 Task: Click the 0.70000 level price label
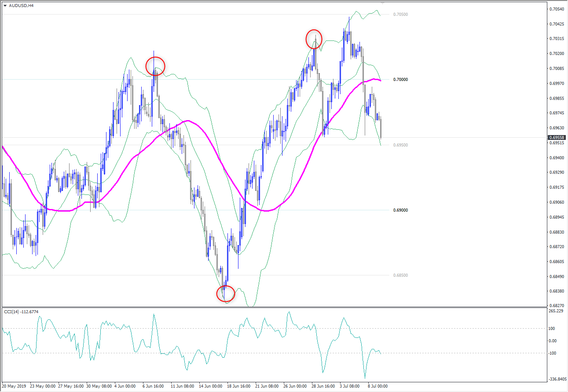click(x=400, y=80)
